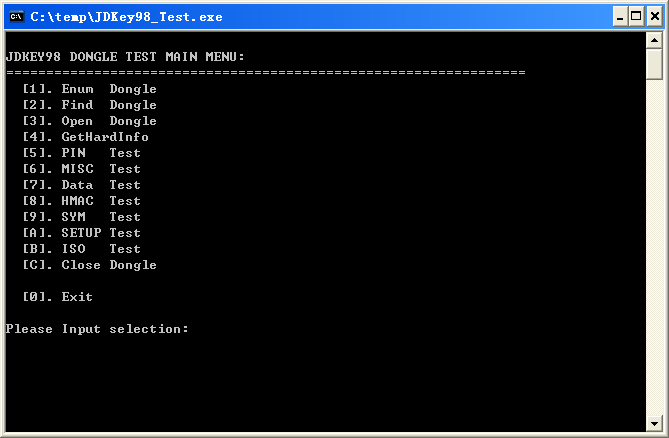Click the Please Input selection prompt

coord(97,329)
